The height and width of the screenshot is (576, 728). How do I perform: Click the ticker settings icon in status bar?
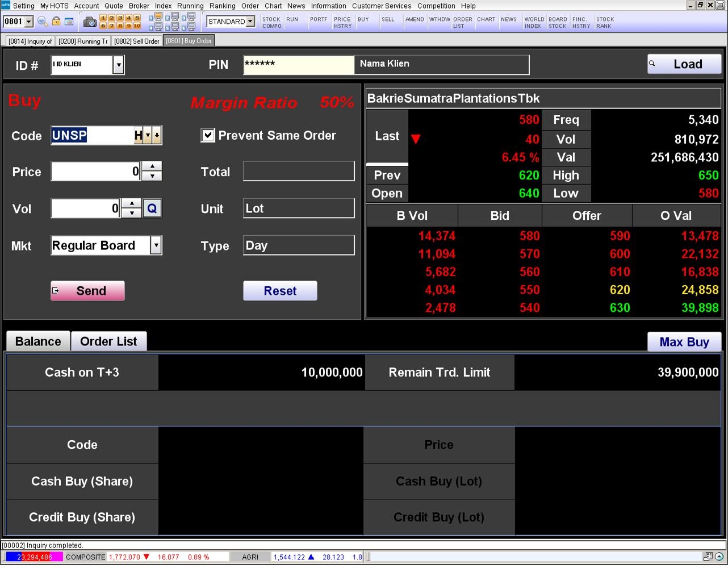708,557
